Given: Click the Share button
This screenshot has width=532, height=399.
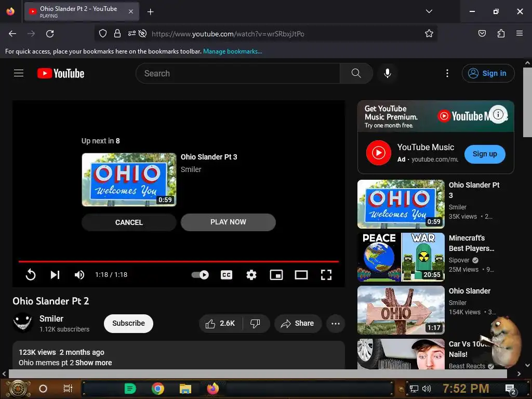Looking at the screenshot, I should tap(298, 323).
